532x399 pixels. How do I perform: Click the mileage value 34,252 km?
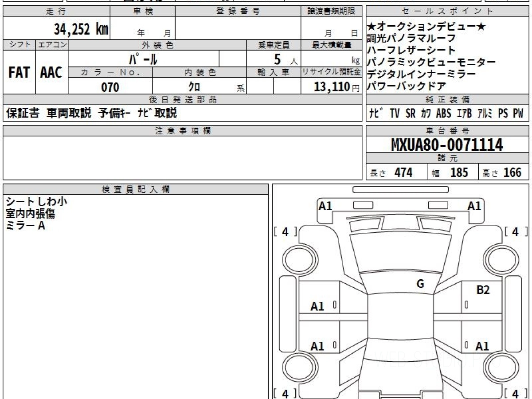click(81, 29)
